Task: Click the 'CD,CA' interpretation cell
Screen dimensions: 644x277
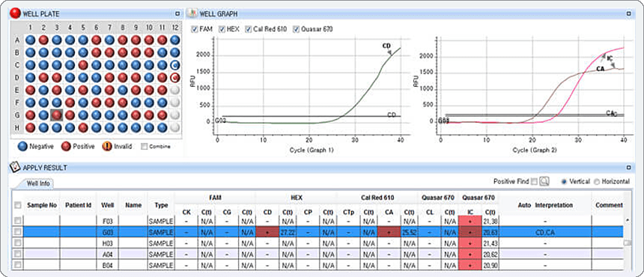Action: pos(545,232)
